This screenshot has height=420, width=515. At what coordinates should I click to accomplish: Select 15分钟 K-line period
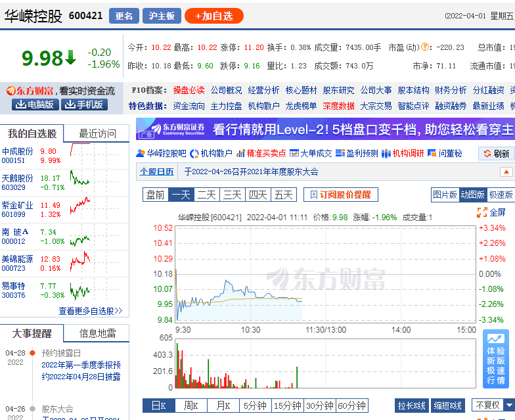pos(288,406)
